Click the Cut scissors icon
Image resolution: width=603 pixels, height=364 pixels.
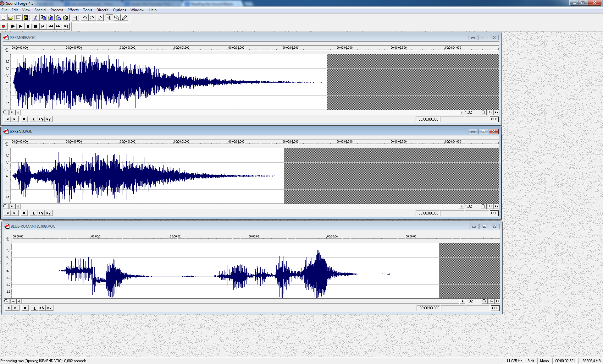pos(36,18)
